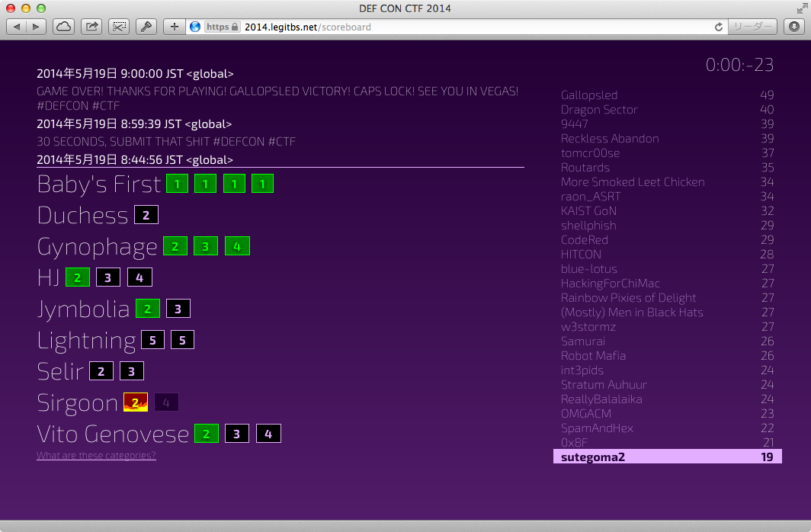The height and width of the screenshot is (532, 811).
Task: Open the last Baby's First 1-point challenge
Action: (x=262, y=184)
